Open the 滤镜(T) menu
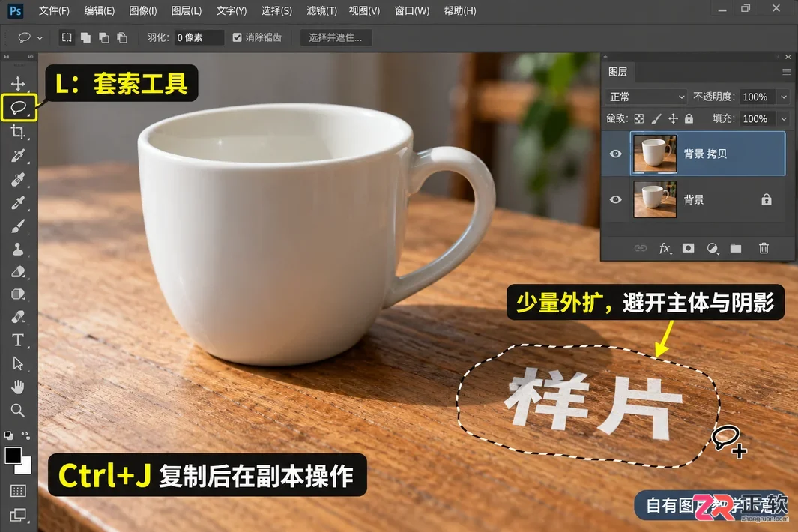 coord(321,10)
